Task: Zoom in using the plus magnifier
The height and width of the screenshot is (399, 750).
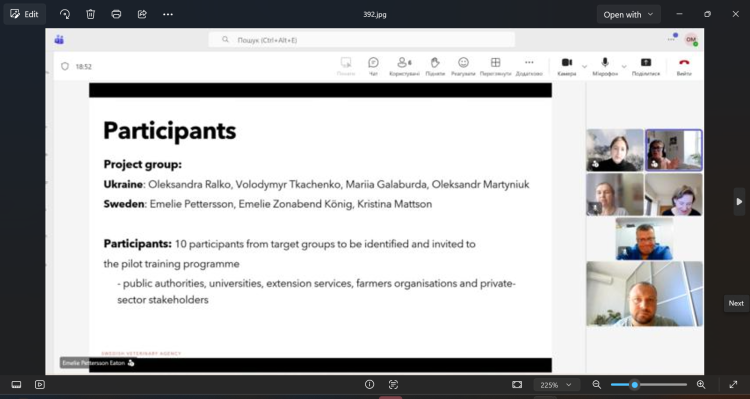Action: pos(701,384)
